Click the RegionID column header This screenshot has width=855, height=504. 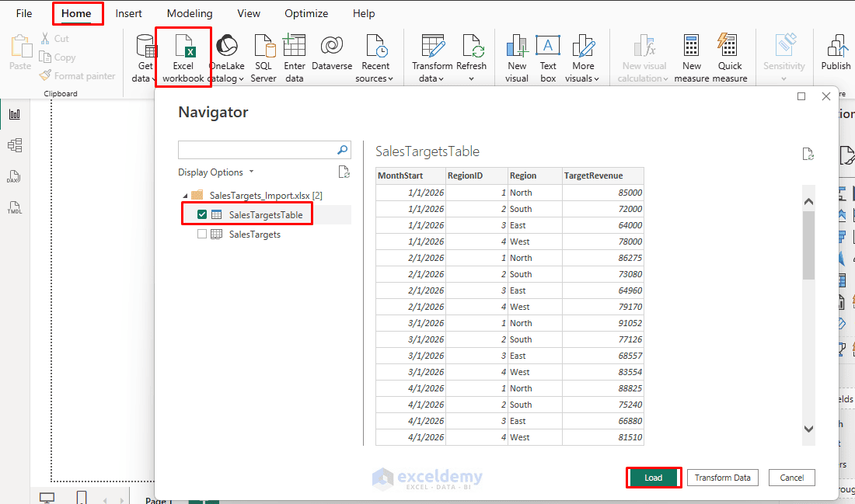[476, 176]
